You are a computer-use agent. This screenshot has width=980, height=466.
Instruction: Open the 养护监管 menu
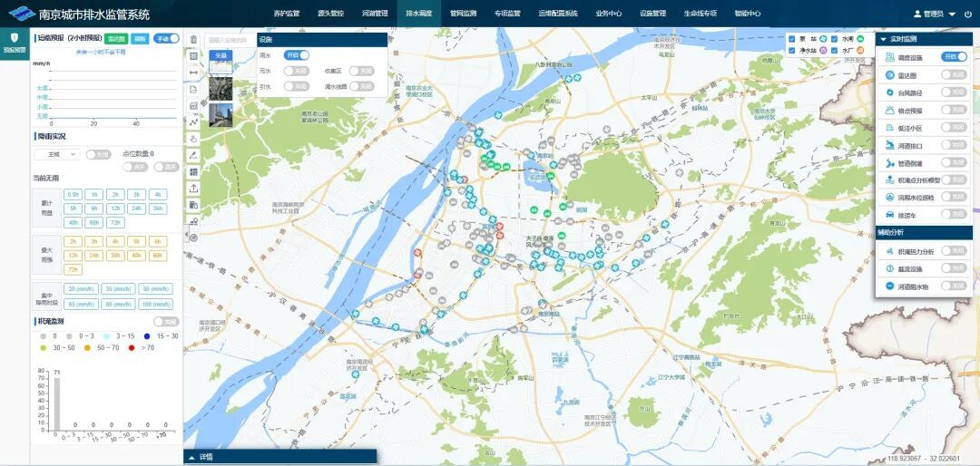coord(287,14)
